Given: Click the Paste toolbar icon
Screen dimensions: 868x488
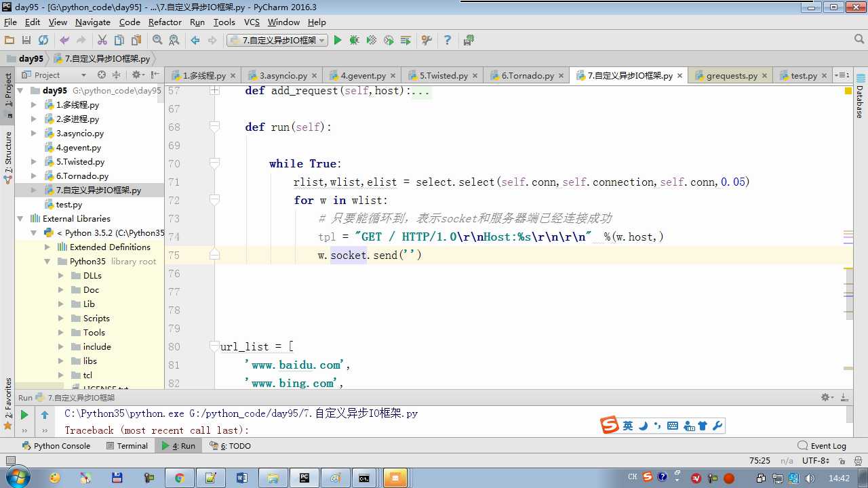Looking at the screenshot, I should click(136, 41).
